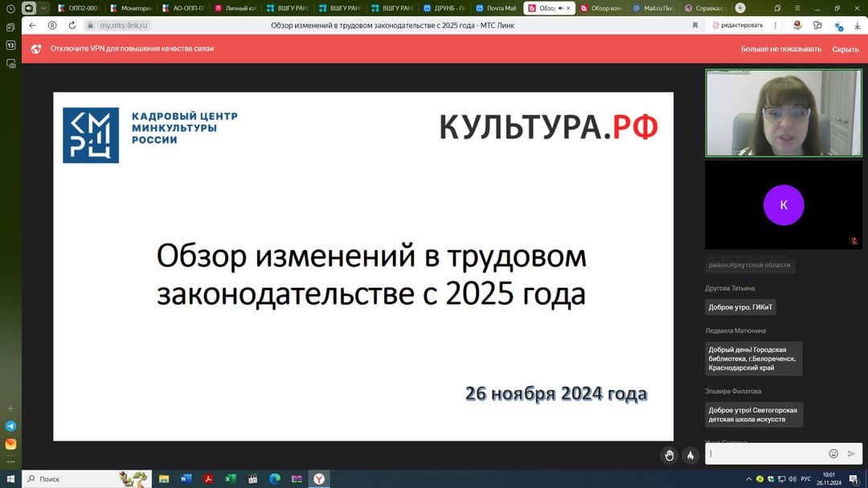Open Microsoft Edge from the taskbar

[x=275, y=479]
